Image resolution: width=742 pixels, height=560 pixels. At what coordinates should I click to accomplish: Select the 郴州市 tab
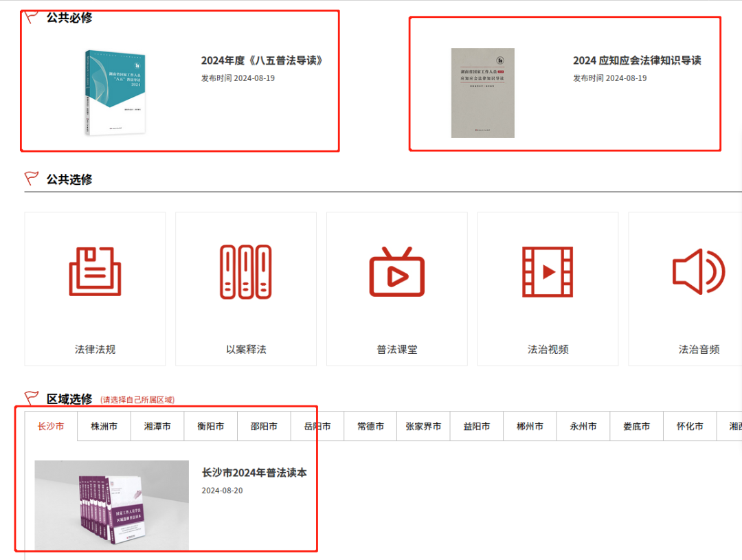pyautogui.click(x=530, y=426)
